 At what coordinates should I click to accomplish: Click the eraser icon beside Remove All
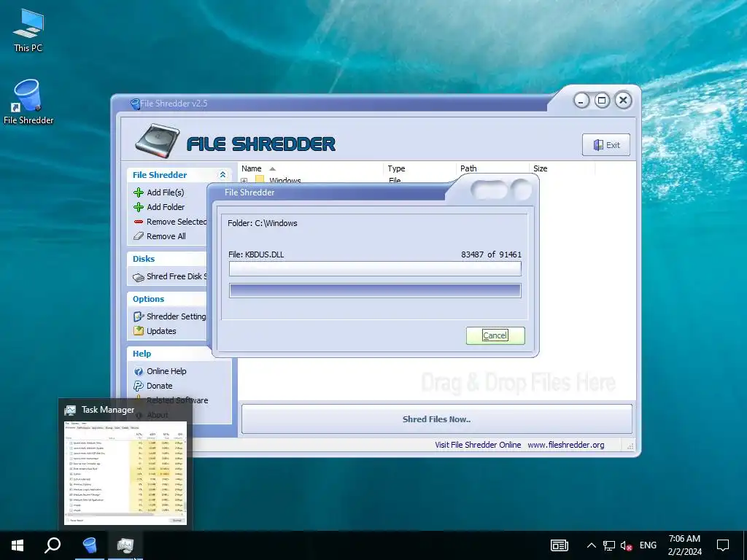coord(139,236)
